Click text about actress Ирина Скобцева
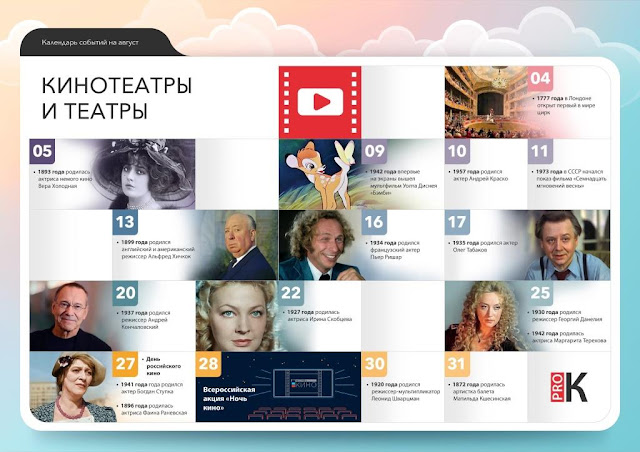 click(318, 316)
